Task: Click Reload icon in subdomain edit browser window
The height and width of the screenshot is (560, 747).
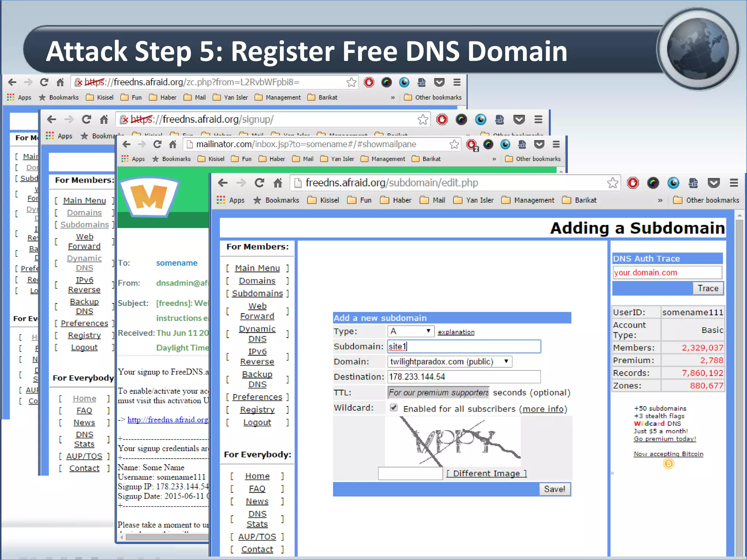Action: [259, 183]
